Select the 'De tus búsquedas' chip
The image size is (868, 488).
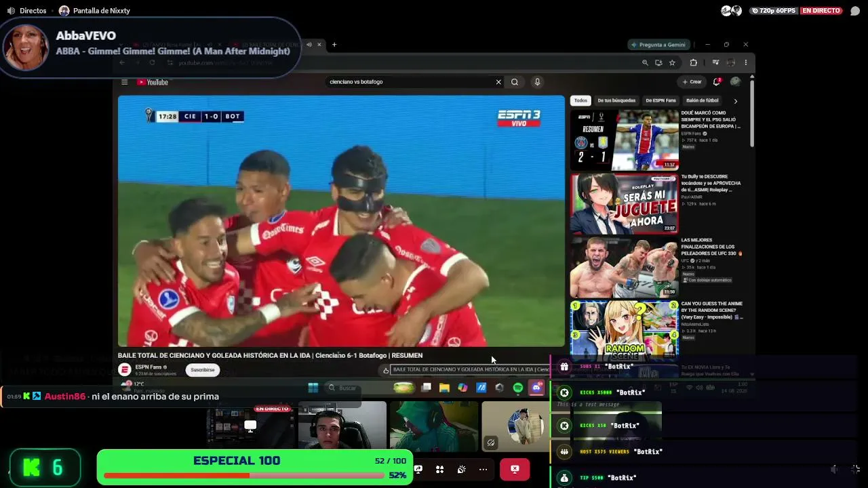[x=616, y=100]
